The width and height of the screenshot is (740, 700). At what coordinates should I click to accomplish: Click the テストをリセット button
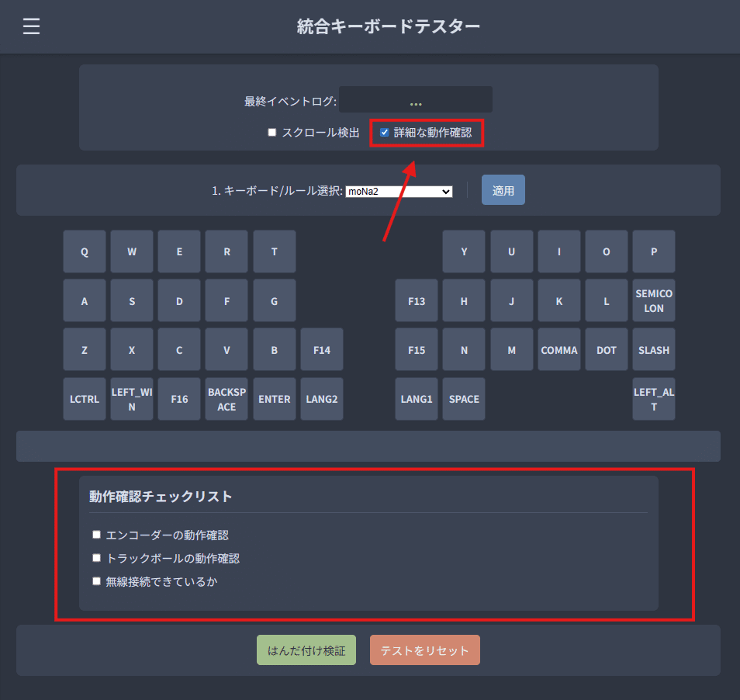pos(424,650)
